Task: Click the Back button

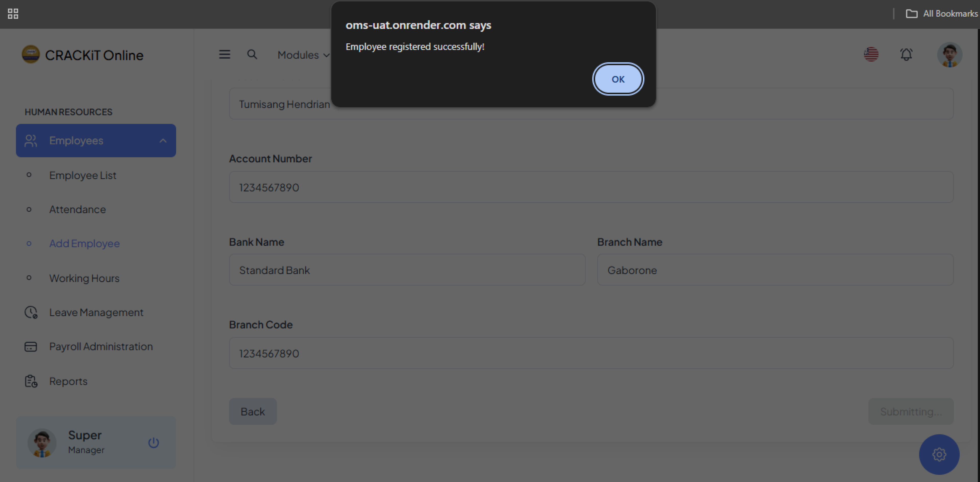Action: (x=253, y=411)
